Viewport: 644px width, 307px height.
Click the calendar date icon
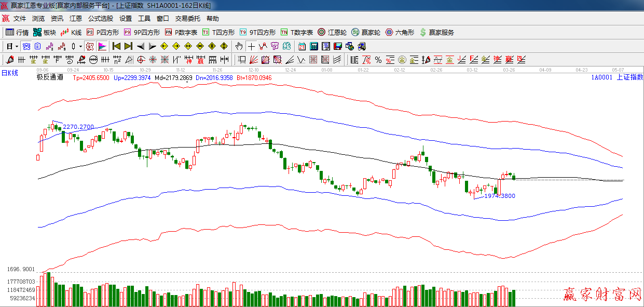(302, 46)
